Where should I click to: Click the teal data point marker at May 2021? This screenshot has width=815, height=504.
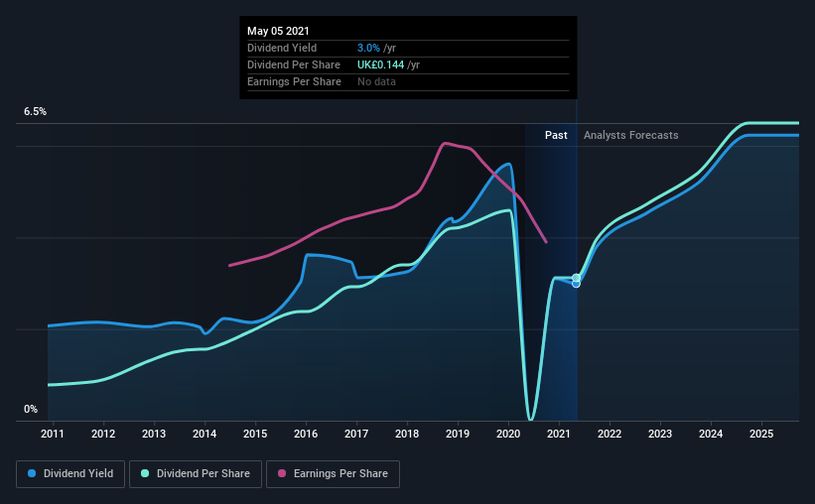click(576, 278)
